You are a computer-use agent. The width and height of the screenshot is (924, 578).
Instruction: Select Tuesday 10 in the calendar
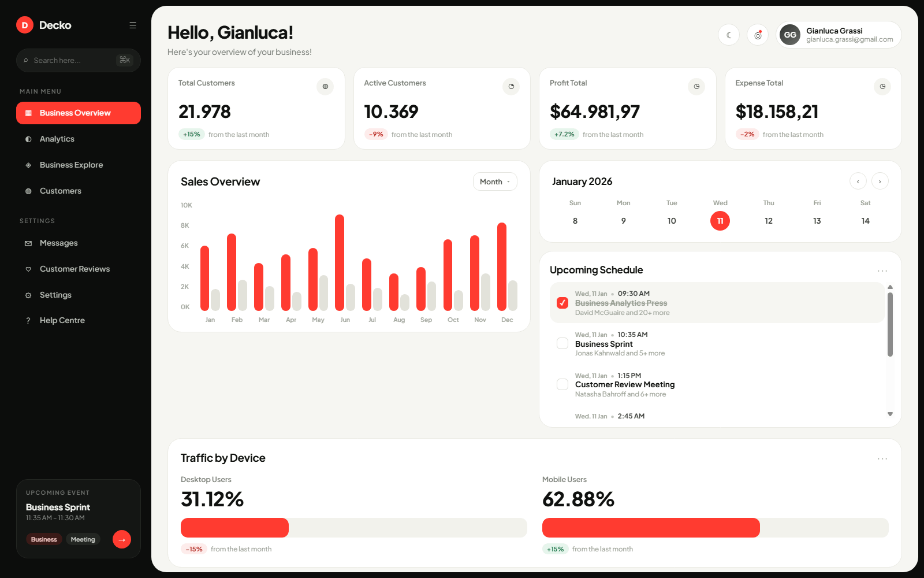[672, 221]
